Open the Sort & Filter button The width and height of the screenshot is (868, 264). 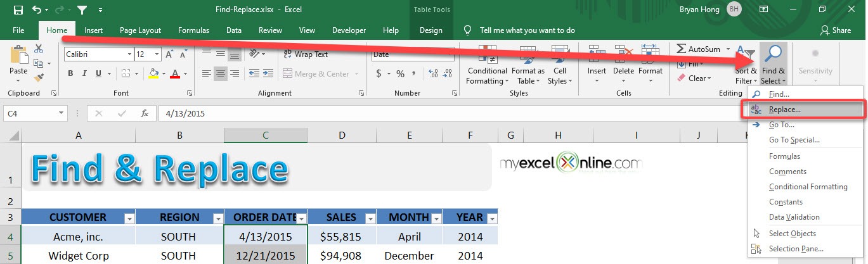746,65
